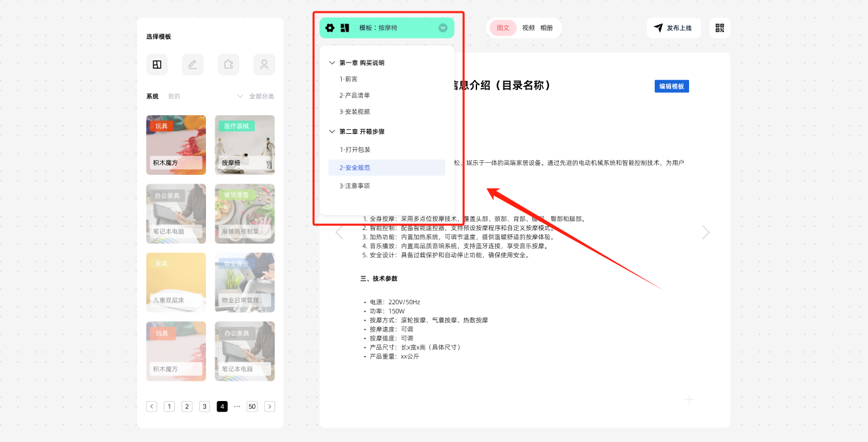
Task: Switch to the 视频 tab
Action: pyautogui.click(x=528, y=28)
